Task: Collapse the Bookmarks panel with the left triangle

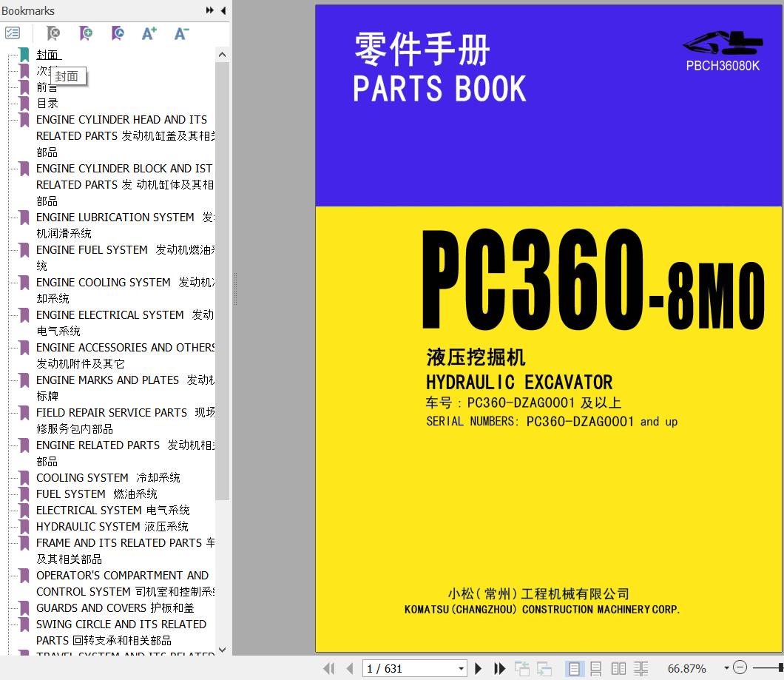Action: coord(223,10)
